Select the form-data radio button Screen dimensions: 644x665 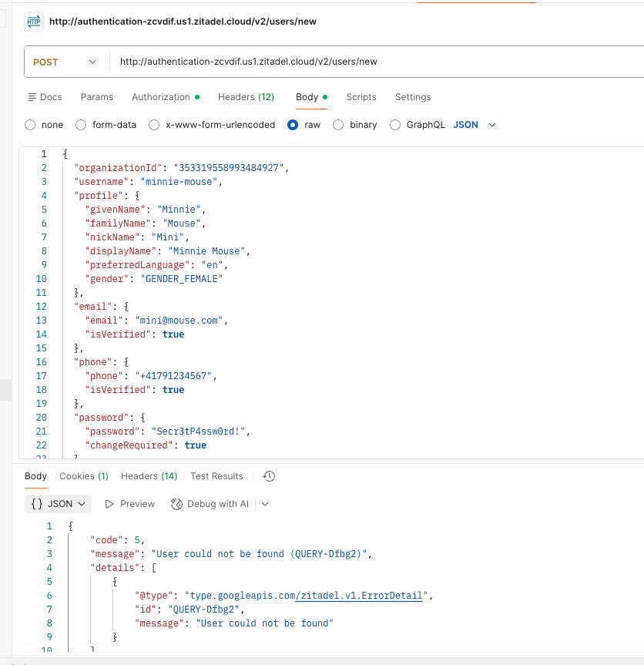pyautogui.click(x=80, y=124)
